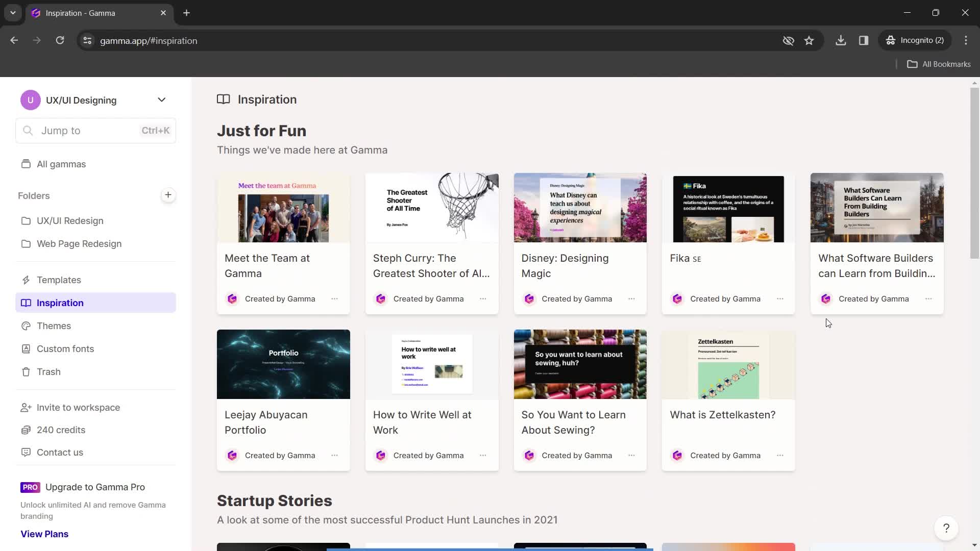
Task: Open Leejay Abuyacan Portfolio thumbnail
Action: point(283,364)
